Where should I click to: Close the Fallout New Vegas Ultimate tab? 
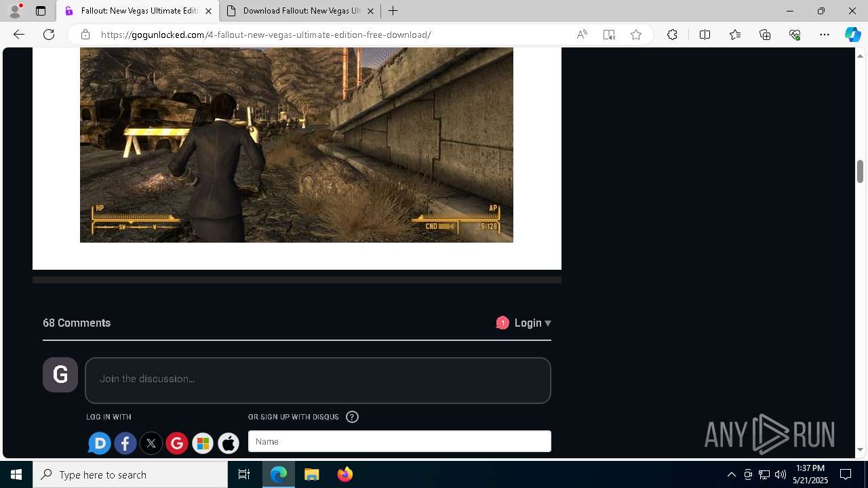(208, 11)
